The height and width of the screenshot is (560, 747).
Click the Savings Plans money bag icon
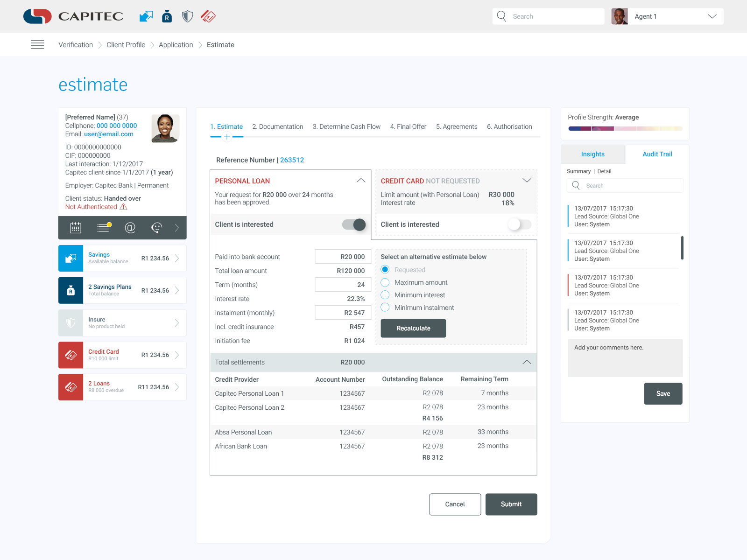point(70,290)
